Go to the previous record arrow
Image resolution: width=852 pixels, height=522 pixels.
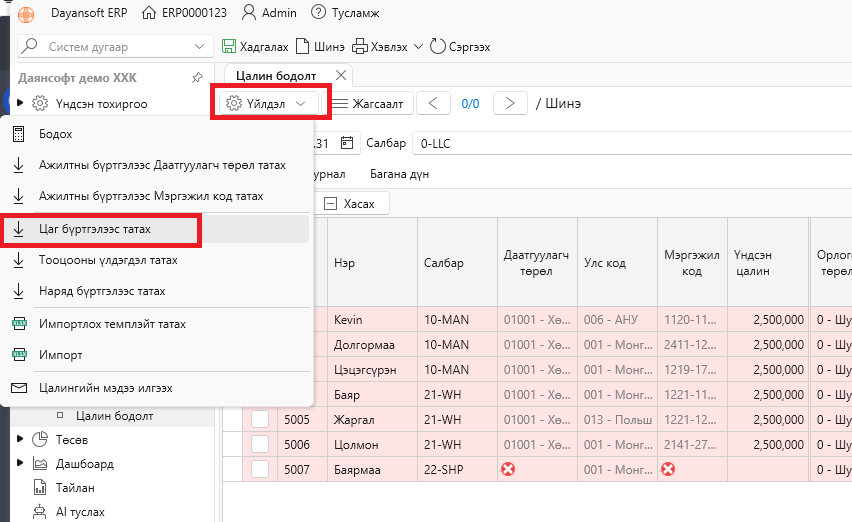(x=433, y=103)
